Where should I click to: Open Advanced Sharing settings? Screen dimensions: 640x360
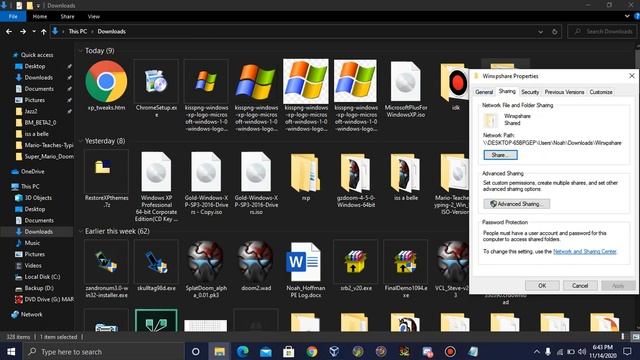[516, 204]
